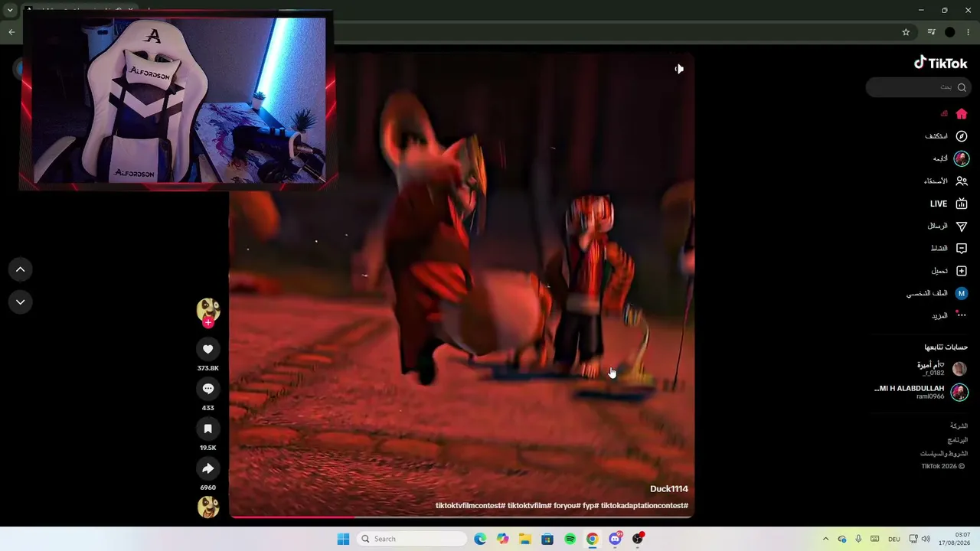This screenshot has height=551, width=980.
Task: Open Messages via paper-plane icon
Action: pyautogui.click(x=962, y=227)
